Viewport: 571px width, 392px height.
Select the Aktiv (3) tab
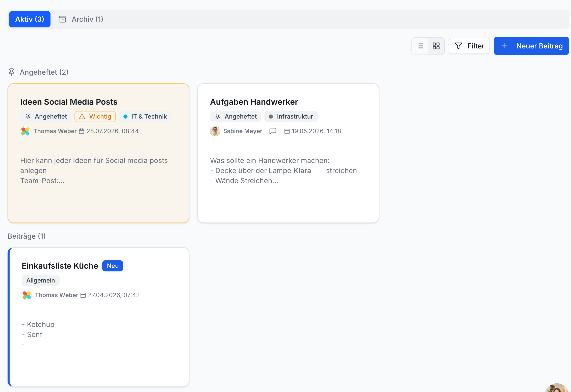(x=30, y=19)
